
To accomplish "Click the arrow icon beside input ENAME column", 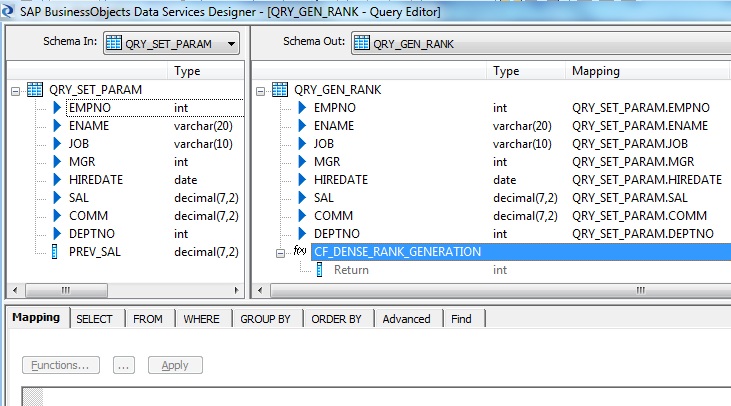I will (57, 125).
